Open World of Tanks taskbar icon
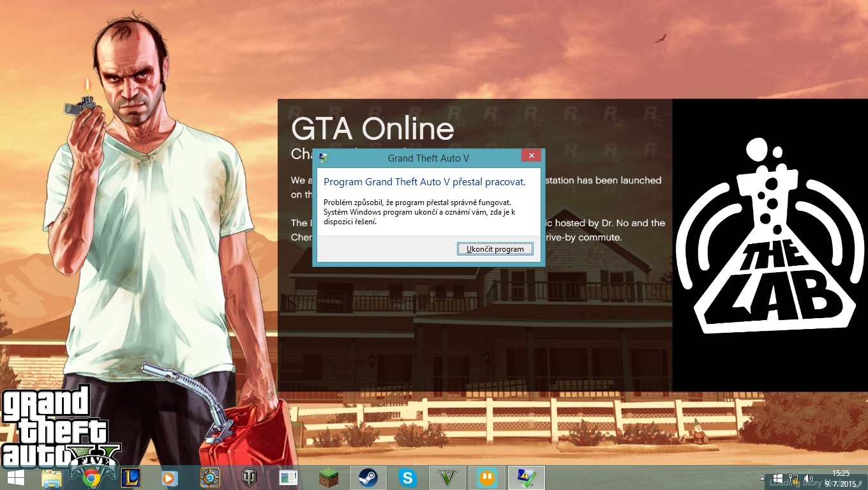868x490 pixels. pos(249,478)
